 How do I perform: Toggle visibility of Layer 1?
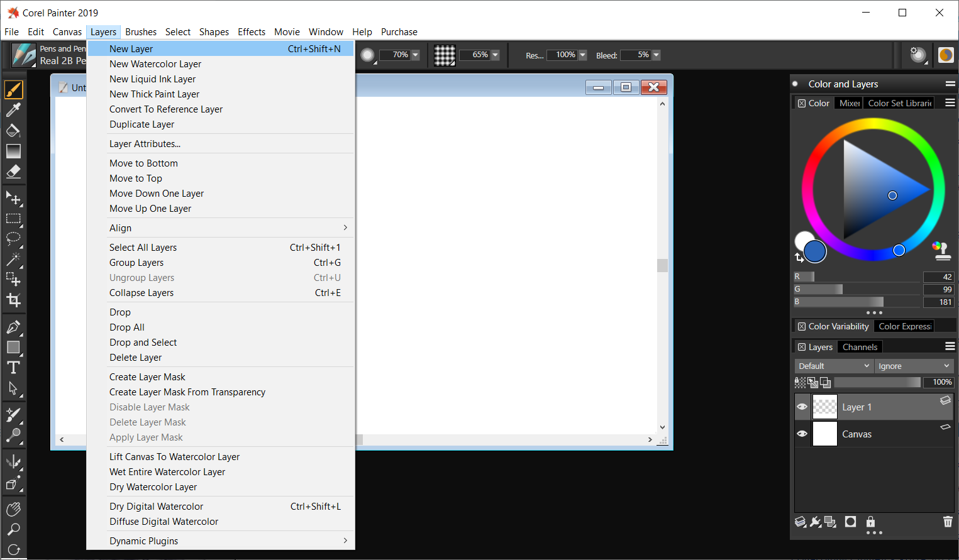tap(802, 407)
